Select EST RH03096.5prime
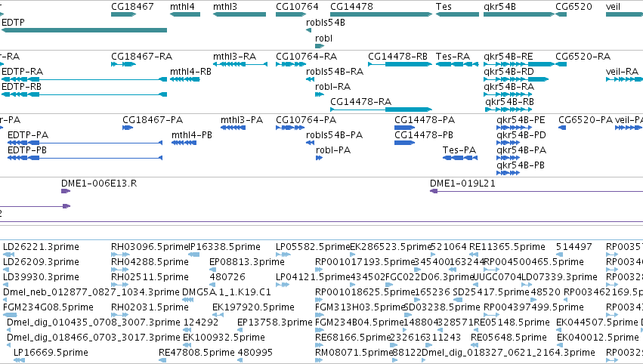This screenshot has height=364, width=643. tap(150, 247)
